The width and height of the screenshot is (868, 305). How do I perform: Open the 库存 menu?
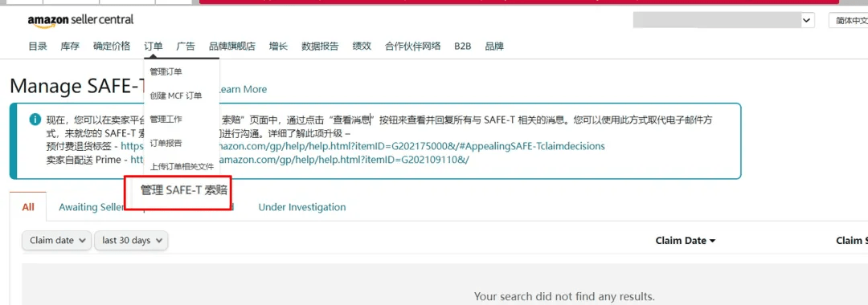(x=70, y=47)
